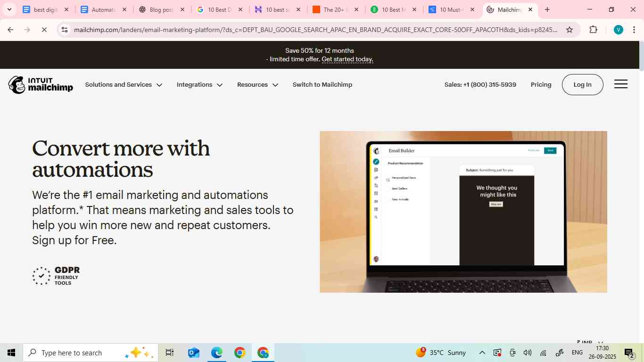Click the Get started today link
The width and height of the screenshot is (644, 362).
click(347, 59)
